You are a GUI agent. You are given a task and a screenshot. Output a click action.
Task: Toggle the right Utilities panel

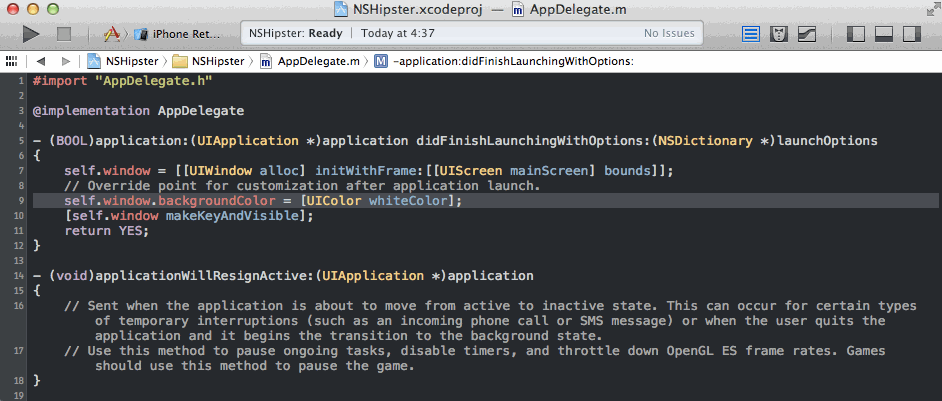coord(911,34)
